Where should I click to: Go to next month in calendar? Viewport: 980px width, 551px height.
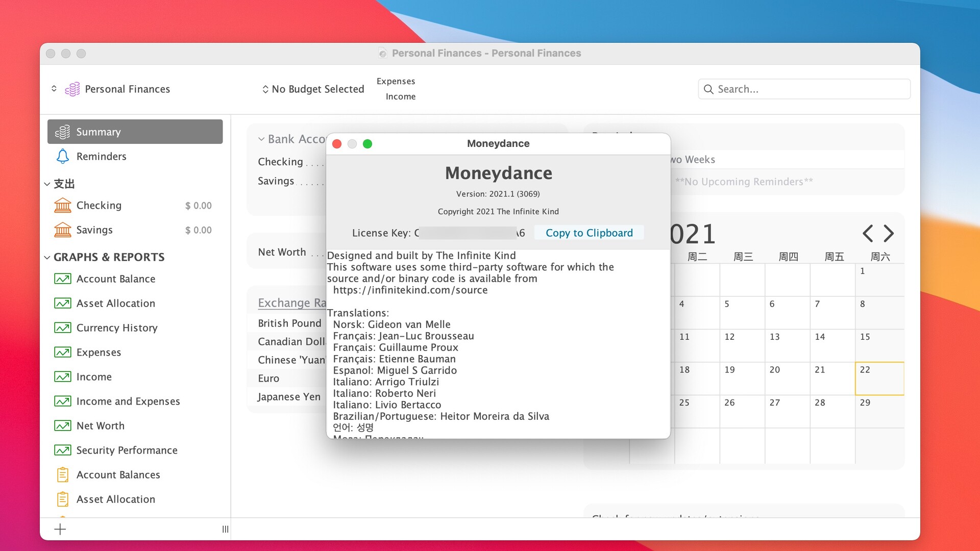(889, 234)
